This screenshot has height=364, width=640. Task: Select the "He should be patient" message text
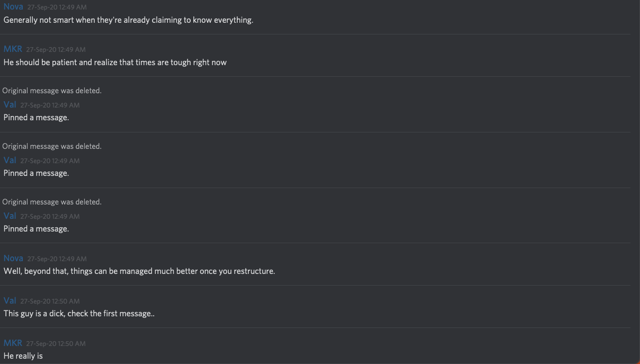(115, 63)
